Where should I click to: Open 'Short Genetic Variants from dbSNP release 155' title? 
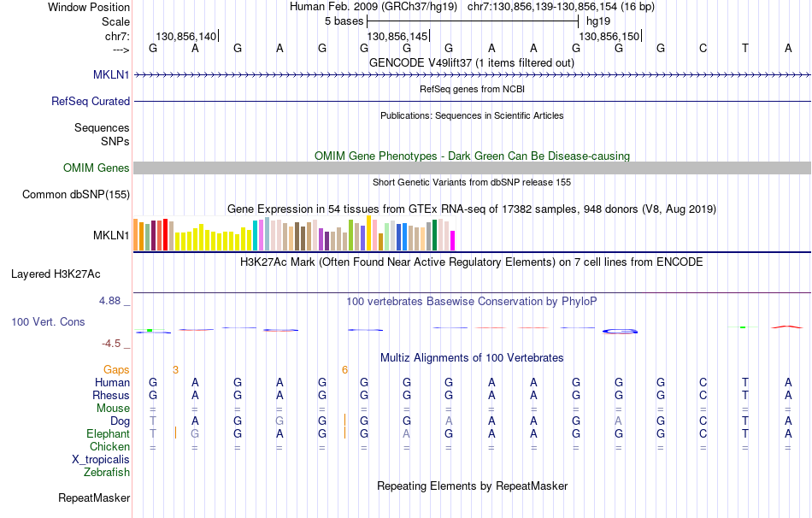pyautogui.click(x=472, y=182)
